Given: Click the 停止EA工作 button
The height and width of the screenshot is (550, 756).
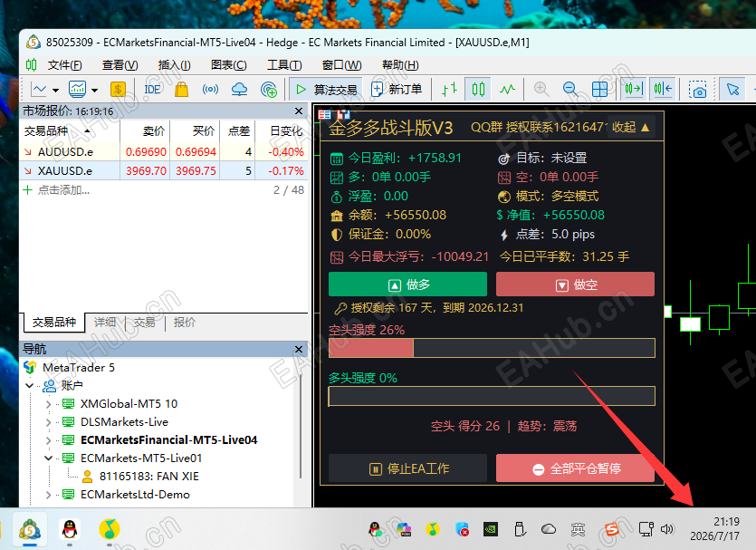Looking at the screenshot, I should point(408,468).
